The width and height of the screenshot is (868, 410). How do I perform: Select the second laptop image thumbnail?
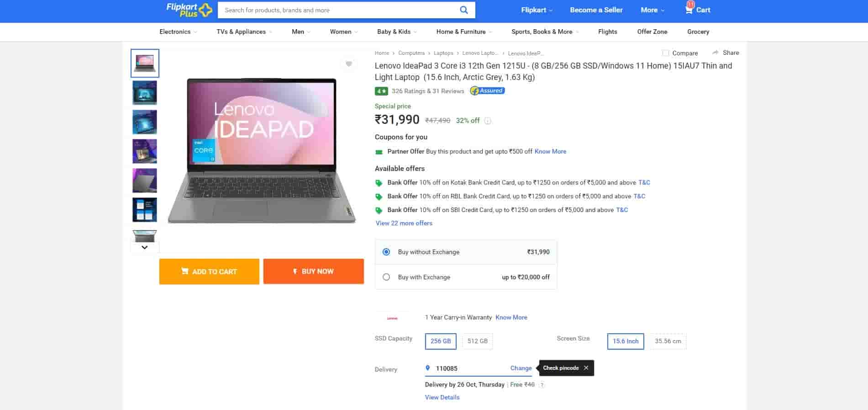pos(145,92)
